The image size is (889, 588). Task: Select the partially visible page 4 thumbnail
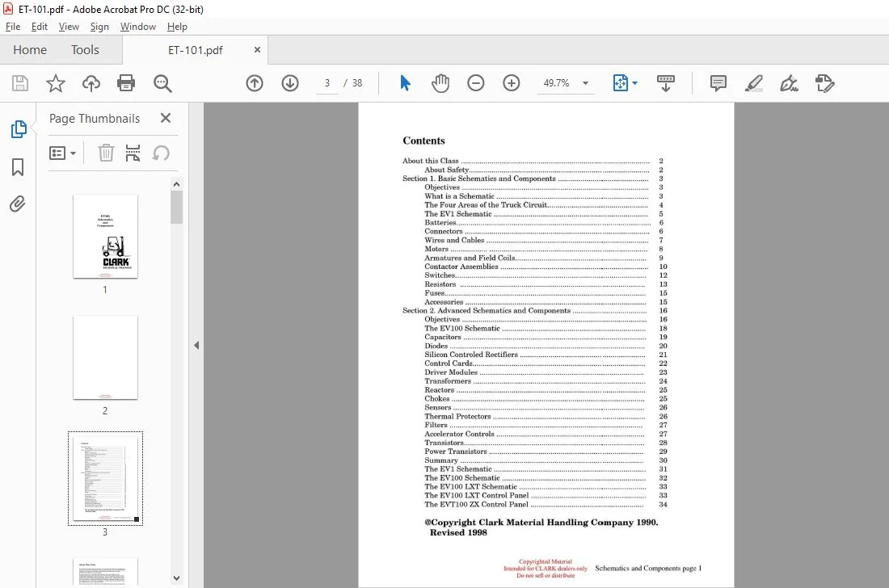[x=105, y=572]
